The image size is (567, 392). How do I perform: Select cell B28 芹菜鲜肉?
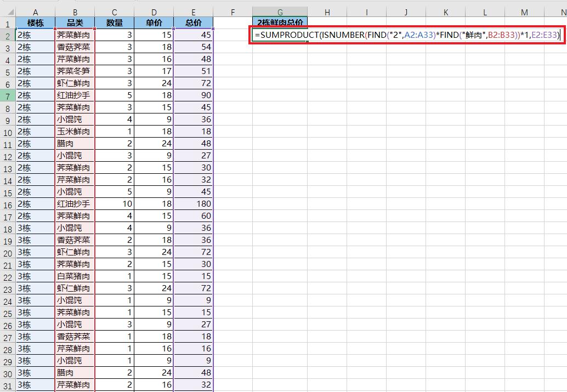point(75,349)
